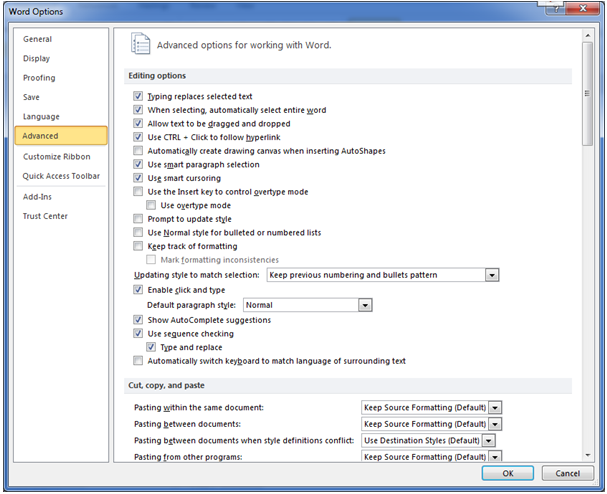Uncheck Type and replace
Viewport: 607px width, 494px height.
click(x=151, y=347)
